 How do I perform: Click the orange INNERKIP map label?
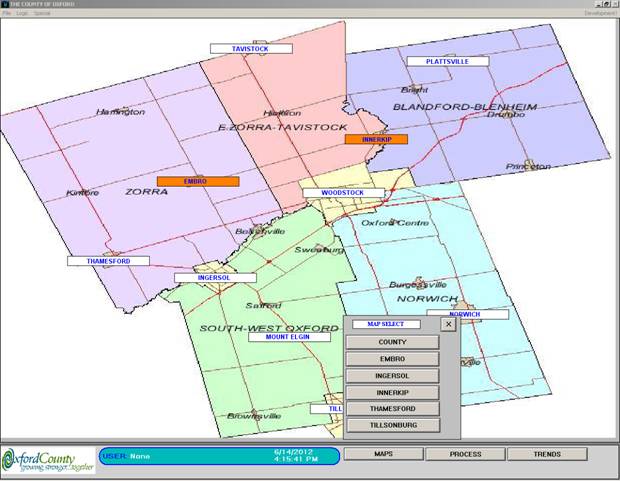pyautogui.click(x=376, y=139)
